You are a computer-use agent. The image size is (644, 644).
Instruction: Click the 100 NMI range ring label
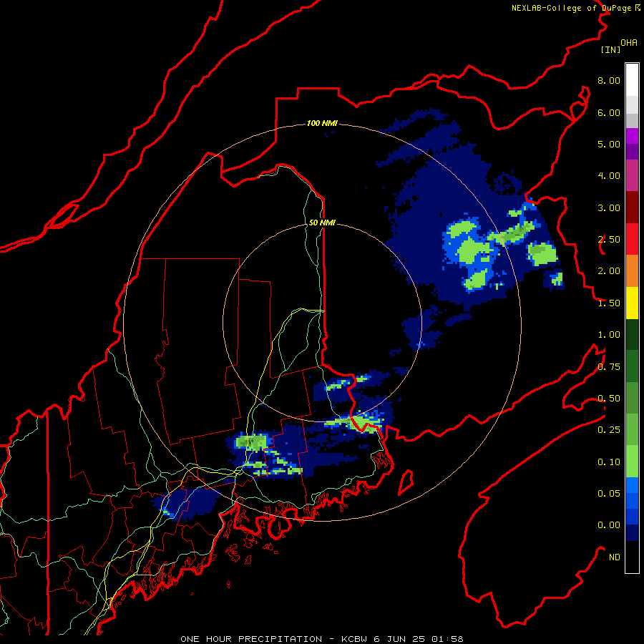[x=322, y=123]
